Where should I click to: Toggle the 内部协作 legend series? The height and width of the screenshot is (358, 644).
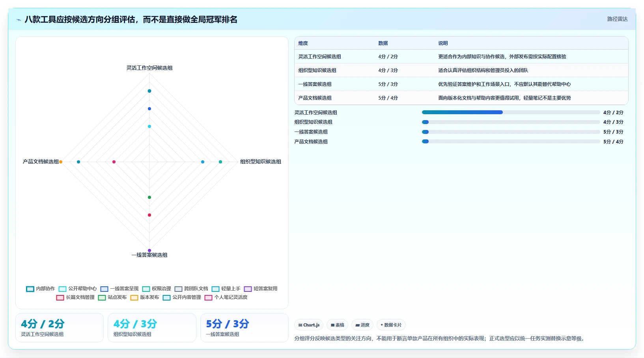point(41,289)
